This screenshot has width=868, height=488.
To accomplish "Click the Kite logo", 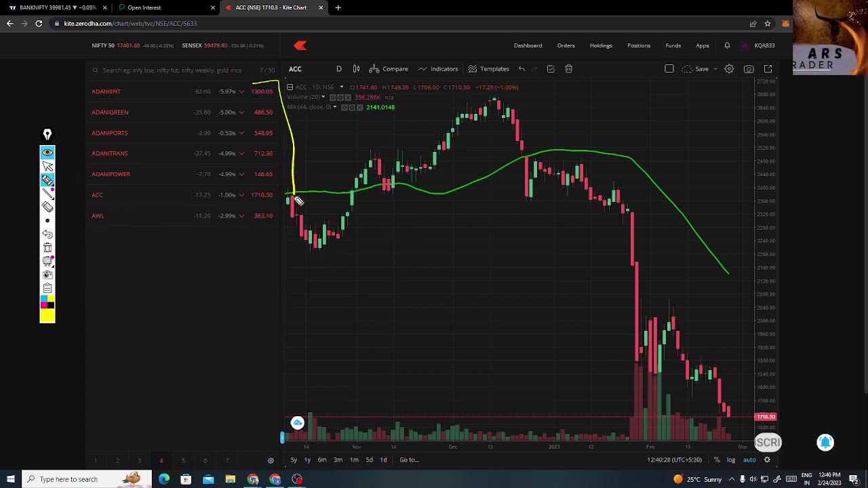I will pos(300,45).
